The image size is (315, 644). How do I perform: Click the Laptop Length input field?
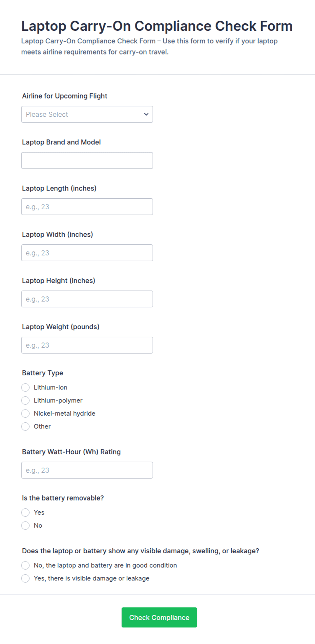(87, 207)
